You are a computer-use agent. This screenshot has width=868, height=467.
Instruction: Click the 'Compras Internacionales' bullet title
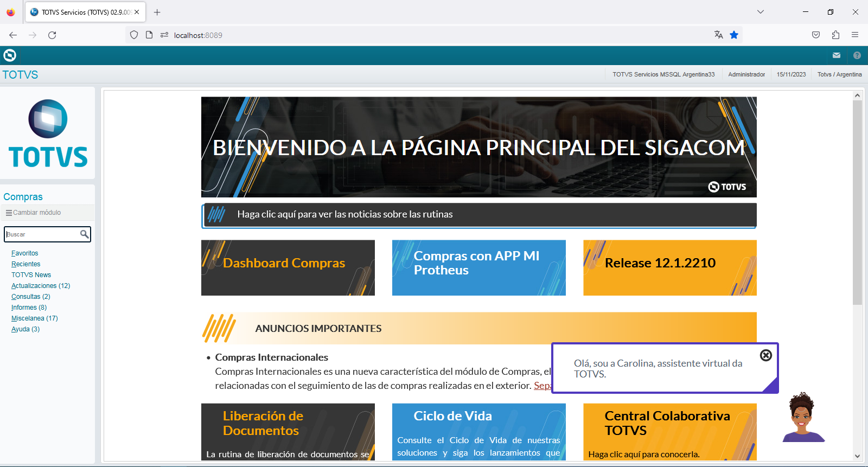coord(271,357)
